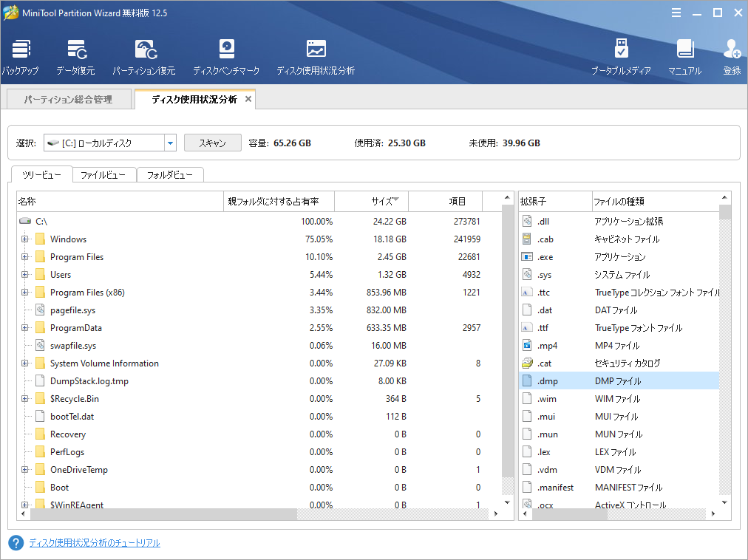Close the ディスク使用状況分析 tab

[248, 98]
